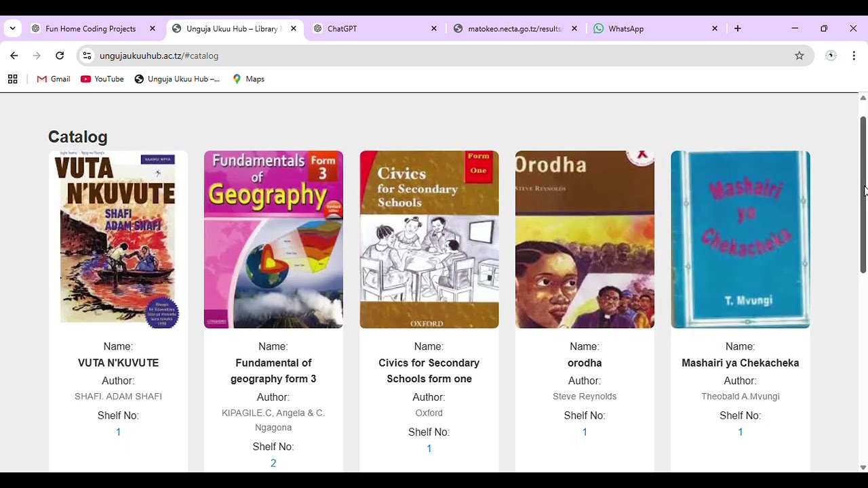Click author Oxford under Civics book
This screenshot has width=868, height=488.
[429, 413]
